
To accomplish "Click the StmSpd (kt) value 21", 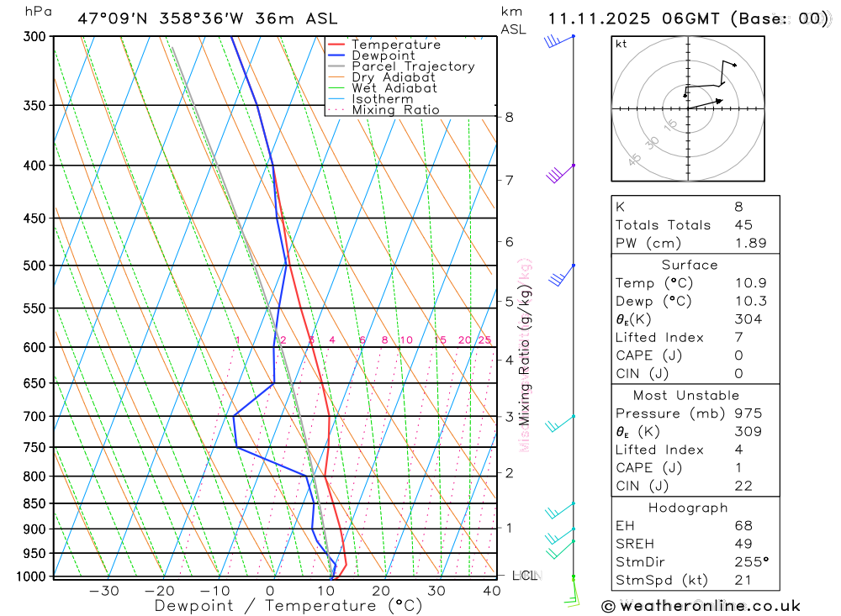I will coord(743,580).
